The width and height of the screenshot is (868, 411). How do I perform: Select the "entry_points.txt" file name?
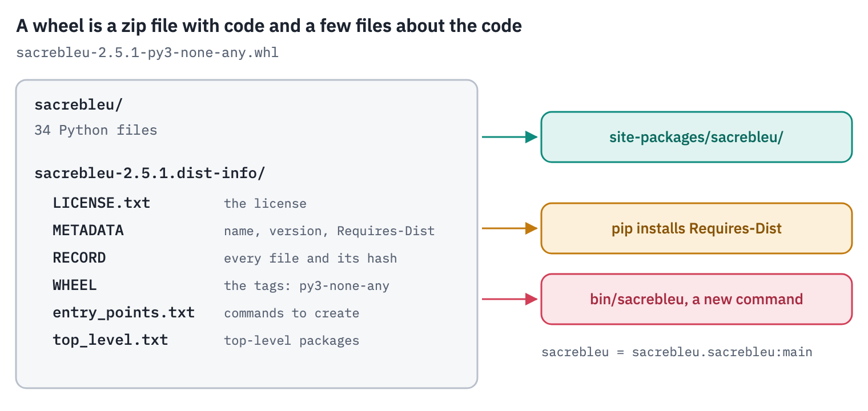pos(123,312)
